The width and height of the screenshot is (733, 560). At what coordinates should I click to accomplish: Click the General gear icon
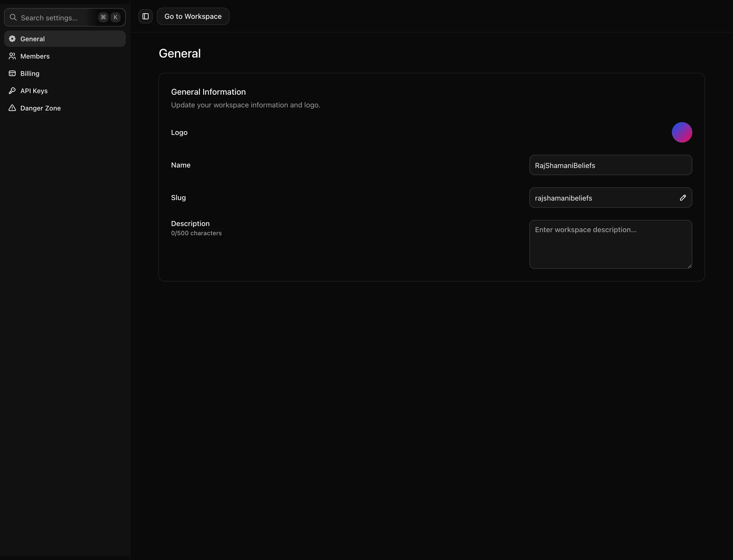[x=12, y=39]
